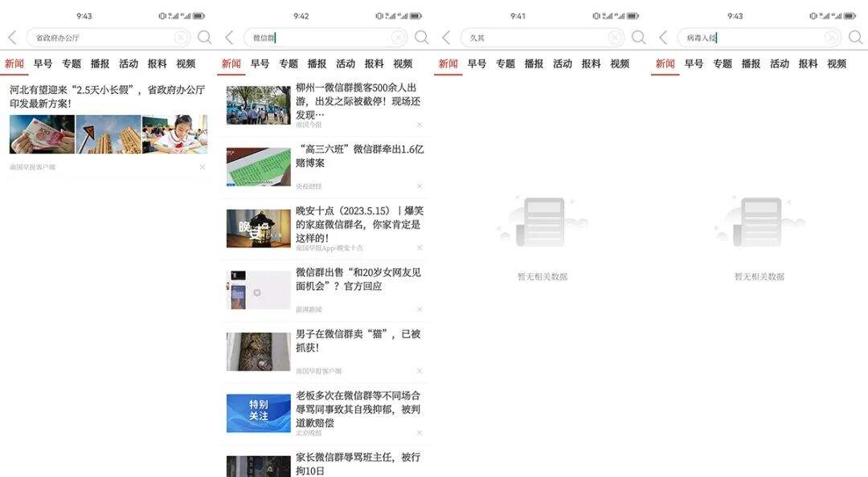Open article 柳州一微信群揽客500余人出游
Image resolution: width=868 pixels, height=477 pixels.
(358, 100)
